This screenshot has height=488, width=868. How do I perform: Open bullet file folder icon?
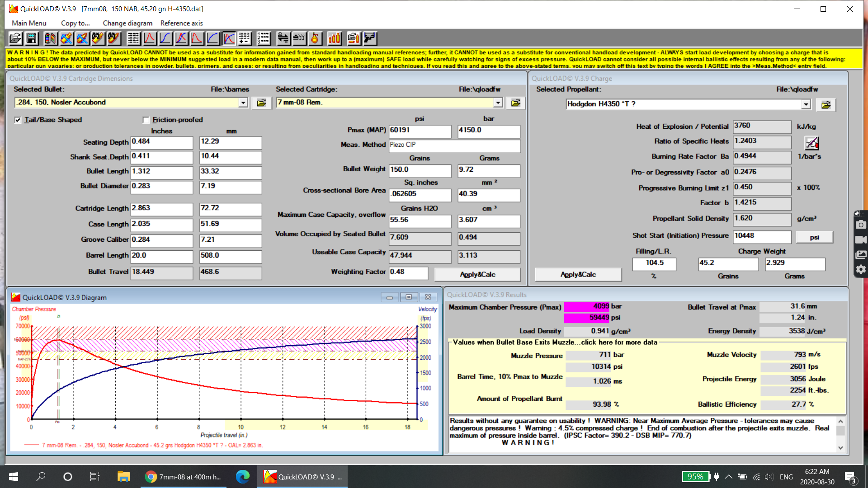pyautogui.click(x=261, y=103)
